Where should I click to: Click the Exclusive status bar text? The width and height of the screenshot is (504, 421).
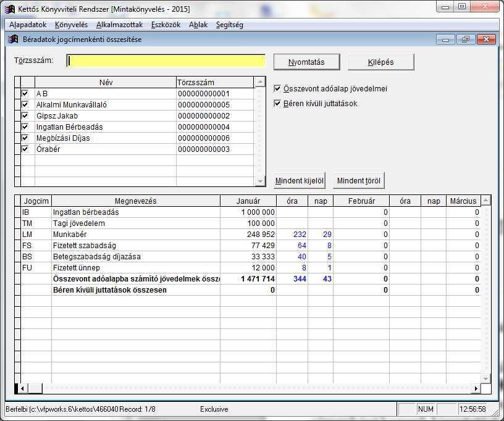point(214,409)
